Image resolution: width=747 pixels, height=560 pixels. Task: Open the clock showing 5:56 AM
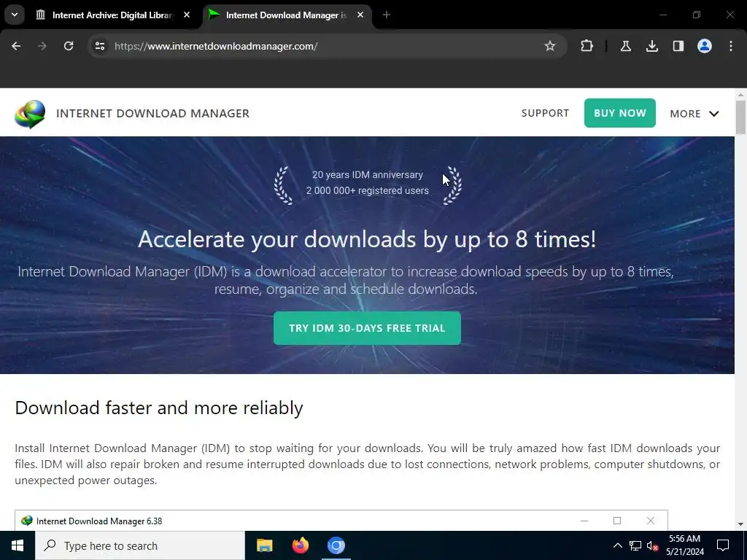click(684, 545)
